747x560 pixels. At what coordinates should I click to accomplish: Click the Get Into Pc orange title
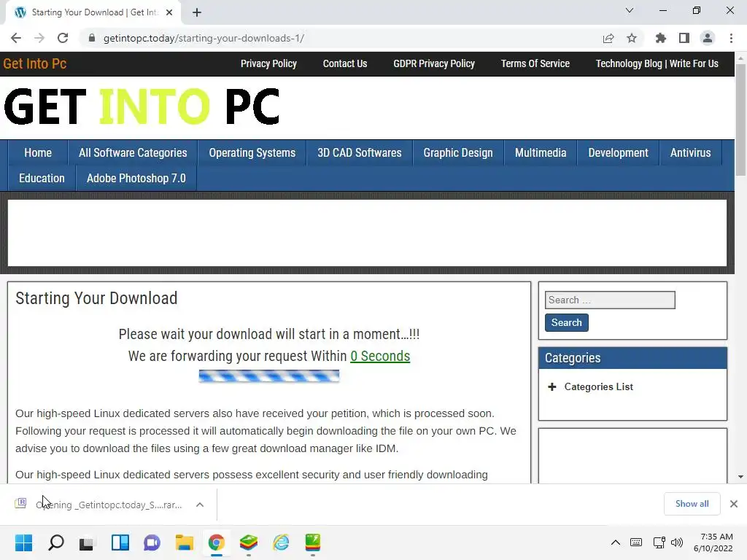[x=35, y=63]
